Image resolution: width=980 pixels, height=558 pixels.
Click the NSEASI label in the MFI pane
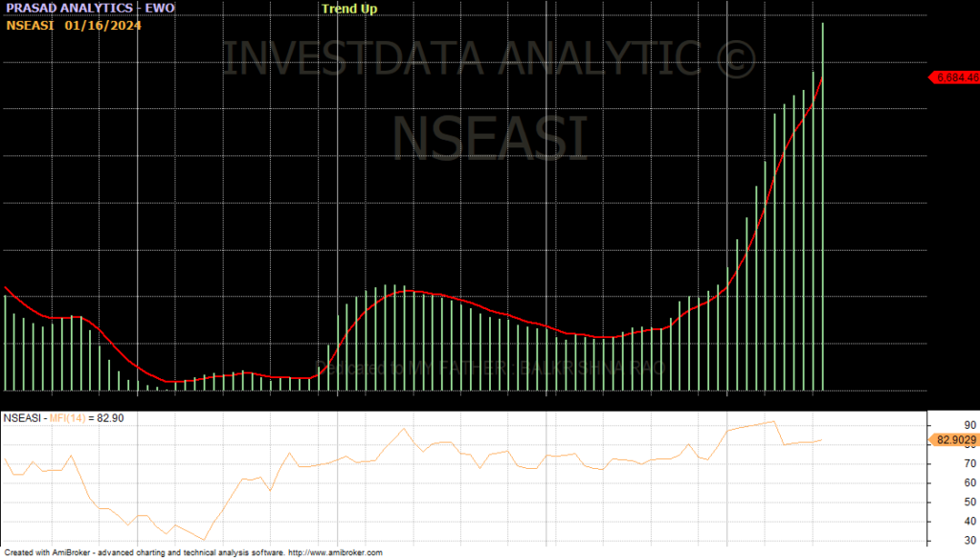point(22,418)
